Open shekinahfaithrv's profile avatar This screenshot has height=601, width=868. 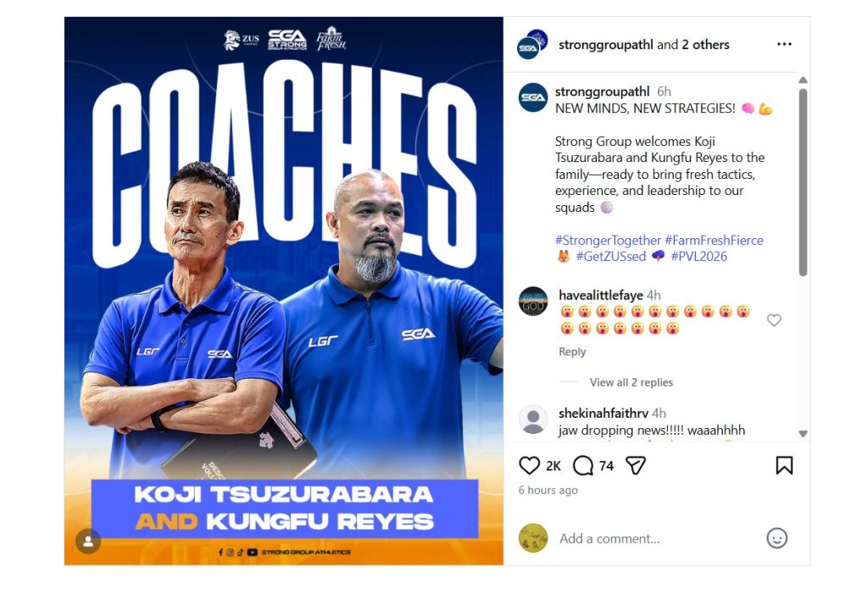[x=533, y=420]
